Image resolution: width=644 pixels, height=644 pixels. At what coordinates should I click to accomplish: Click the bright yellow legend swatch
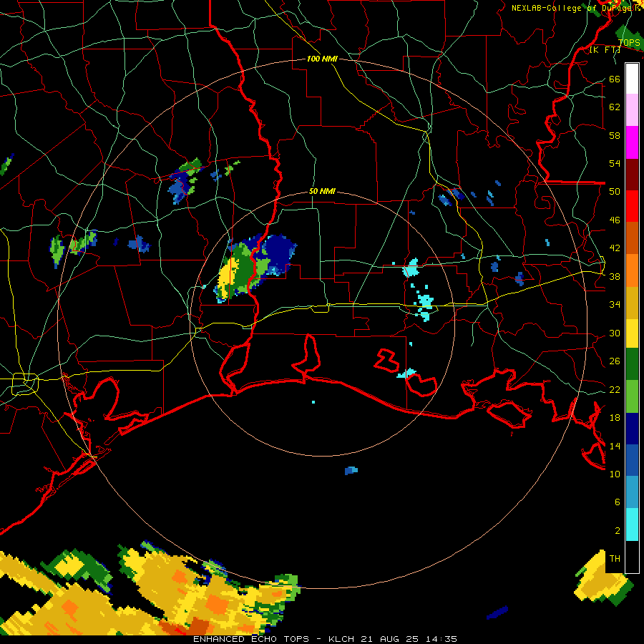coord(632,333)
